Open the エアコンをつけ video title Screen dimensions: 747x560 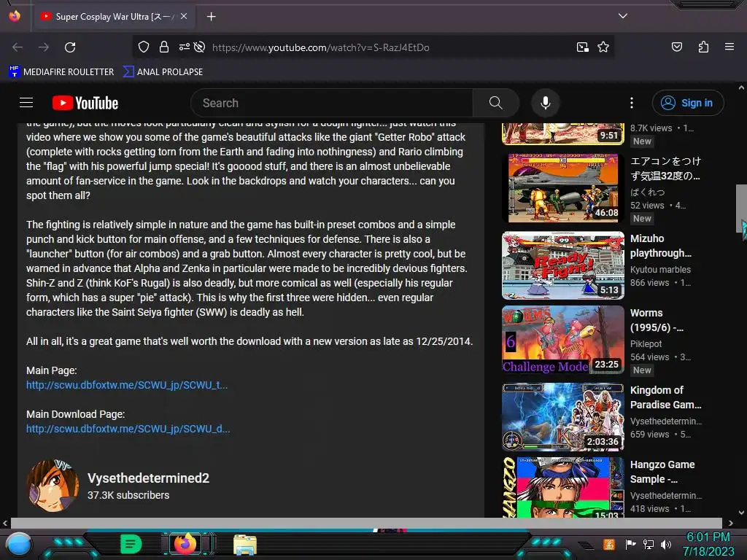point(665,168)
